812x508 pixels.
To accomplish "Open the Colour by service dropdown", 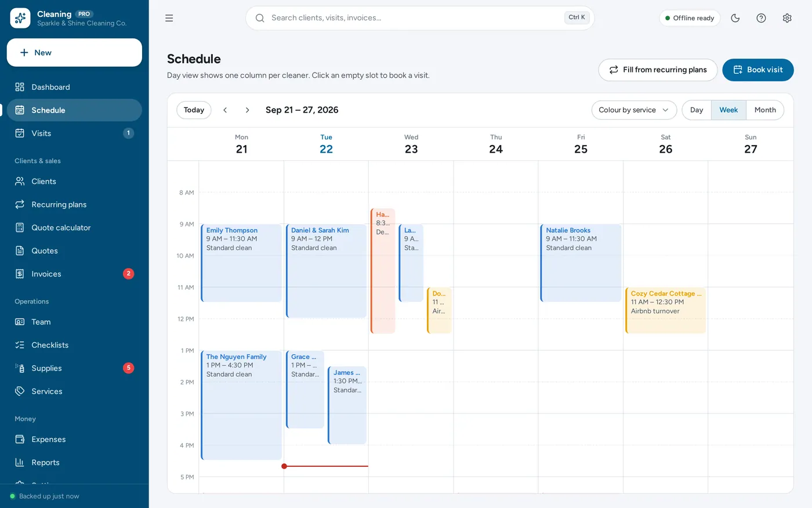I will point(634,110).
